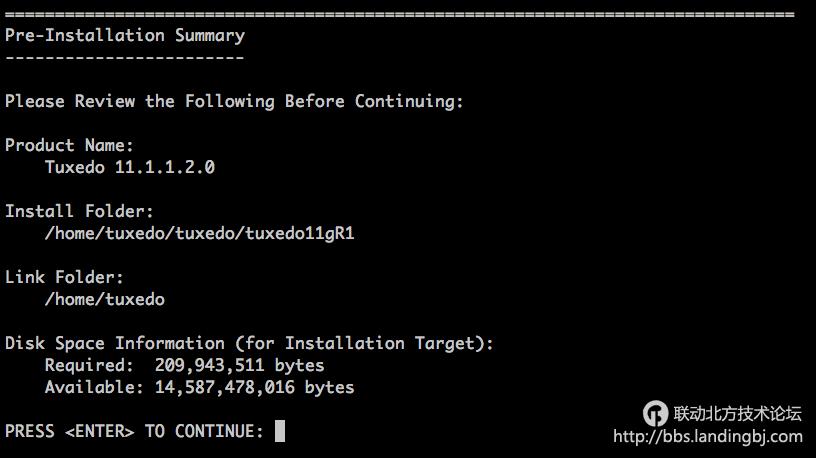Click the forum logo icon in the watermark
This screenshot has width=816, height=458.
(655, 413)
